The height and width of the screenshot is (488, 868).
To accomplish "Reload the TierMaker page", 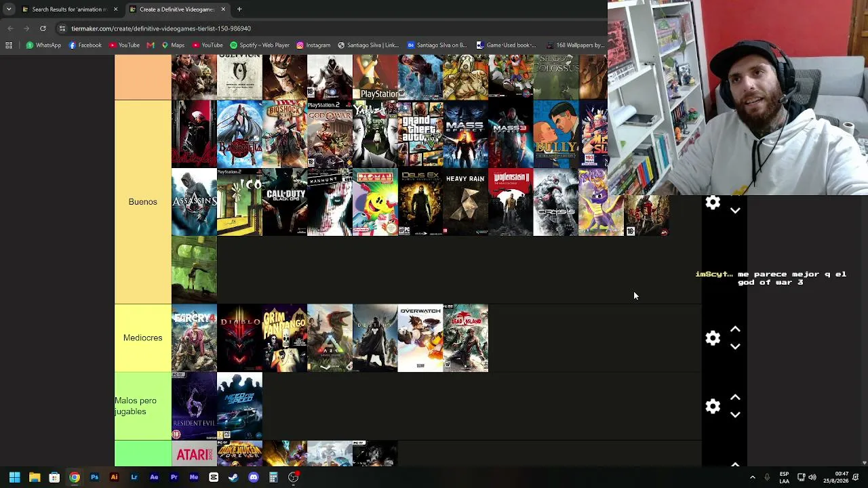I will [43, 28].
